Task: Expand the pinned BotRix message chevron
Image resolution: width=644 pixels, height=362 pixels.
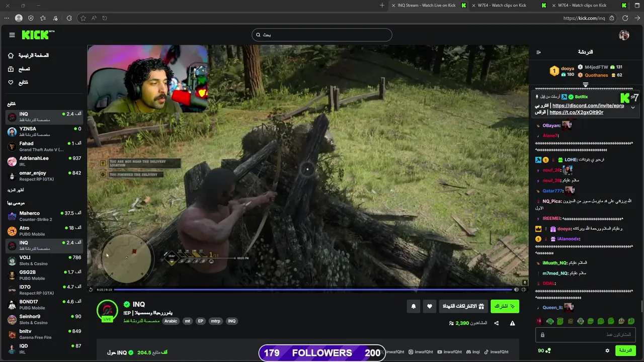Action: [x=633, y=108]
